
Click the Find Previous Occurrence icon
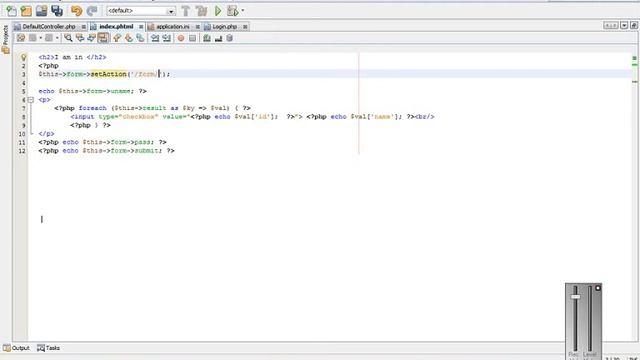(80, 38)
